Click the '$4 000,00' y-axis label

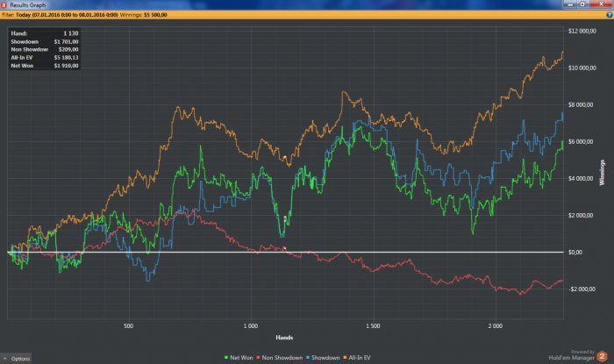[581, 178]
